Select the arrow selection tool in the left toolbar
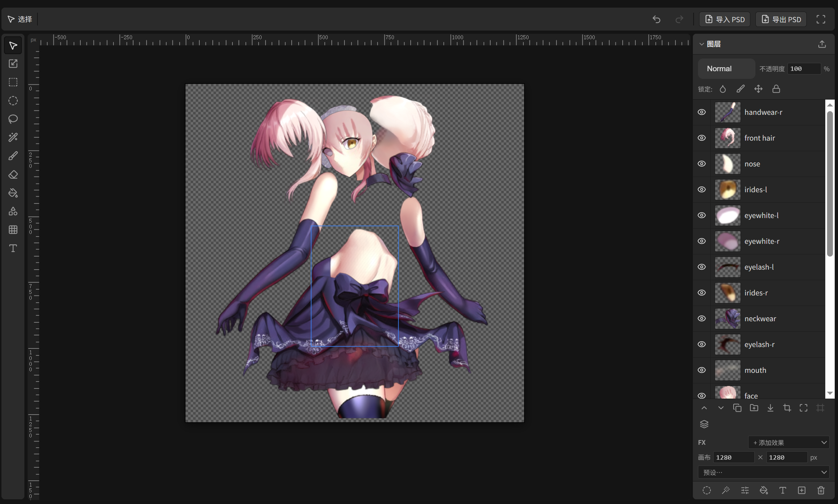 [x=13, y=45]
